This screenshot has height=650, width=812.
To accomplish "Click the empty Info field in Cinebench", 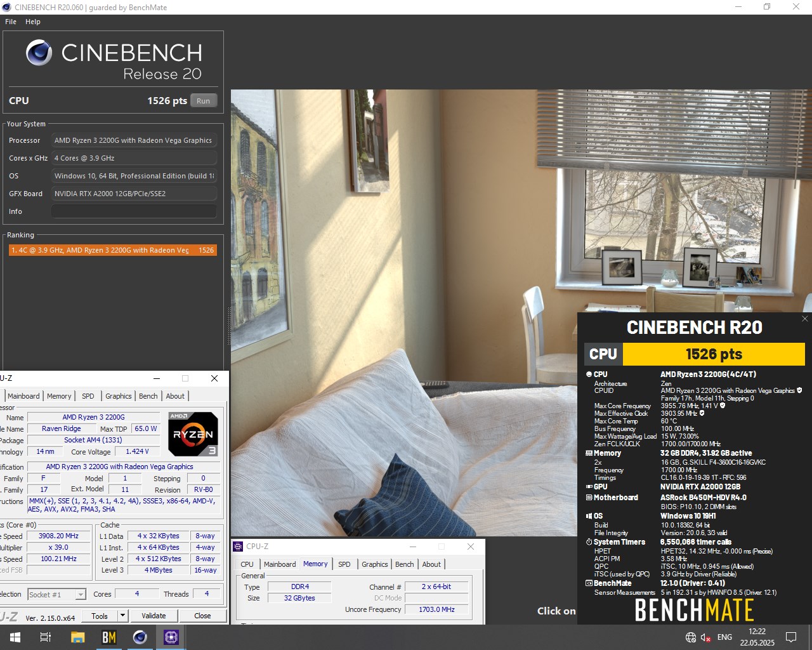I will [x=134, y=211].
